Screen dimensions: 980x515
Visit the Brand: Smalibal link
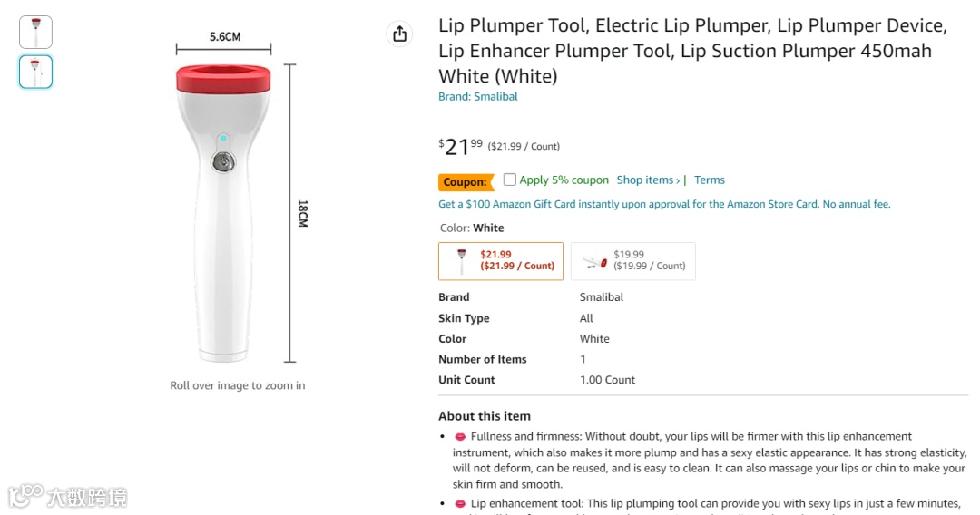click(478, 97)
